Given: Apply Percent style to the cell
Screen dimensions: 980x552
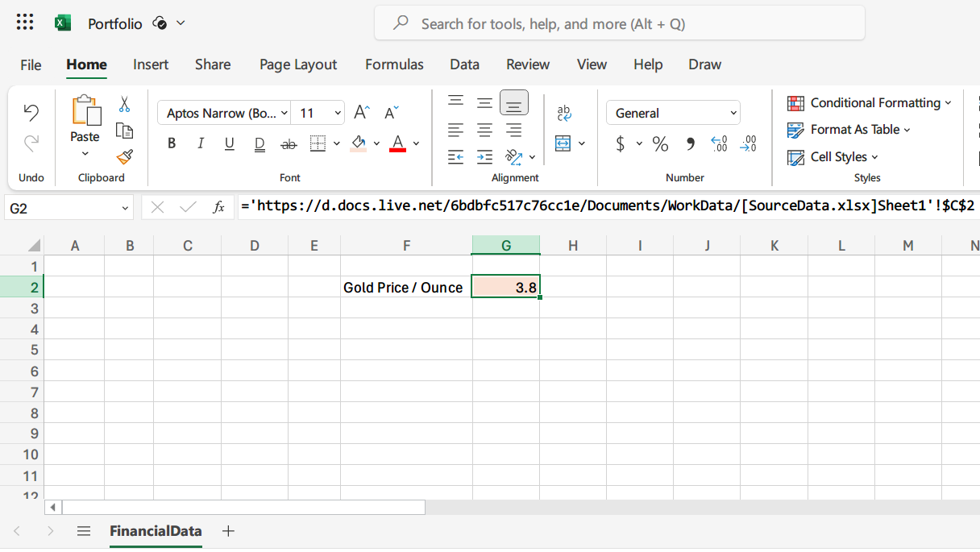Looking at the screenshot, I should click(660, 143).
